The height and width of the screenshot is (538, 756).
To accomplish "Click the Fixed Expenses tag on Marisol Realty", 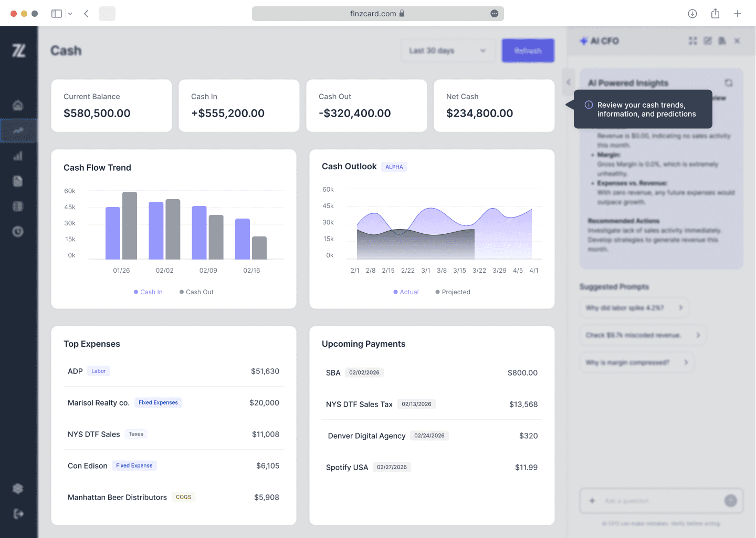I will click(158, 402).
